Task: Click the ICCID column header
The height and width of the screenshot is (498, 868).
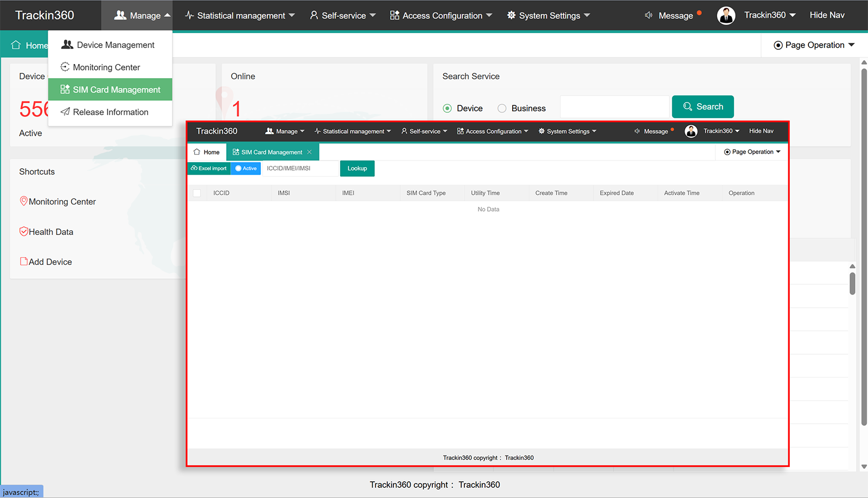Action: coord(221,193)
